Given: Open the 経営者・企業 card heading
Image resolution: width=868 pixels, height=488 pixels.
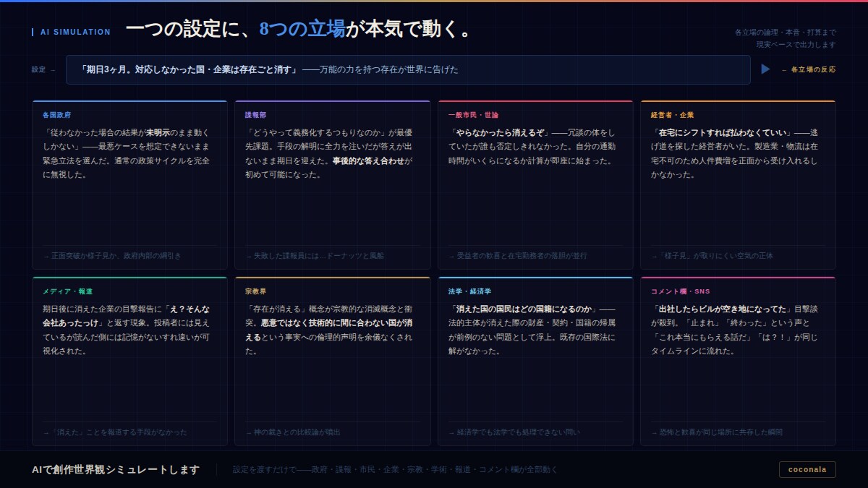Looking at the screenshot, I should (672, 115).
